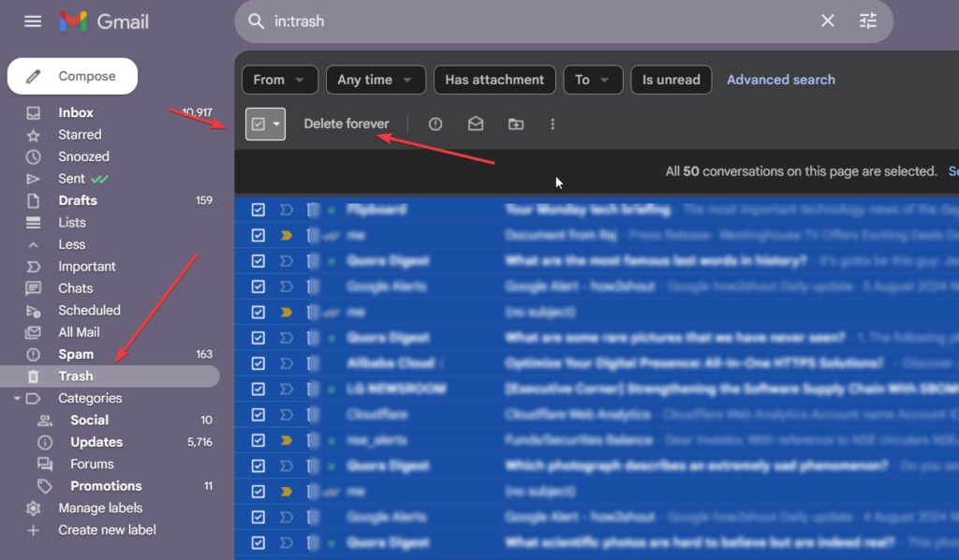The height and width of the screenshot is (560, 959).
Task: Open the Any time filter dropdown
Action: coord(376,81)
